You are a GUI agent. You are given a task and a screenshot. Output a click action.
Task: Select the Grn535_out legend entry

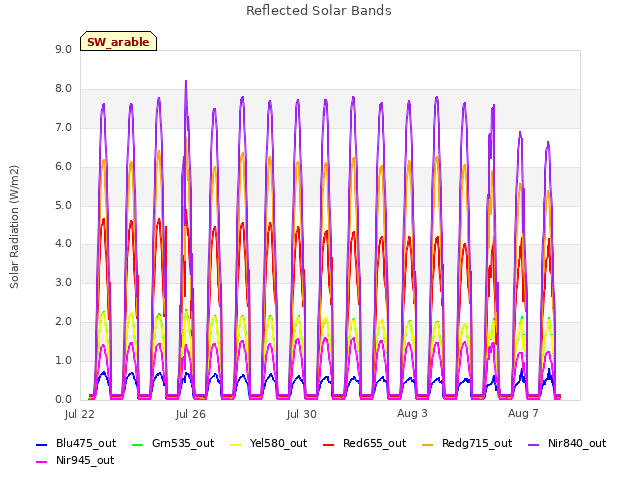click(173, 444)
